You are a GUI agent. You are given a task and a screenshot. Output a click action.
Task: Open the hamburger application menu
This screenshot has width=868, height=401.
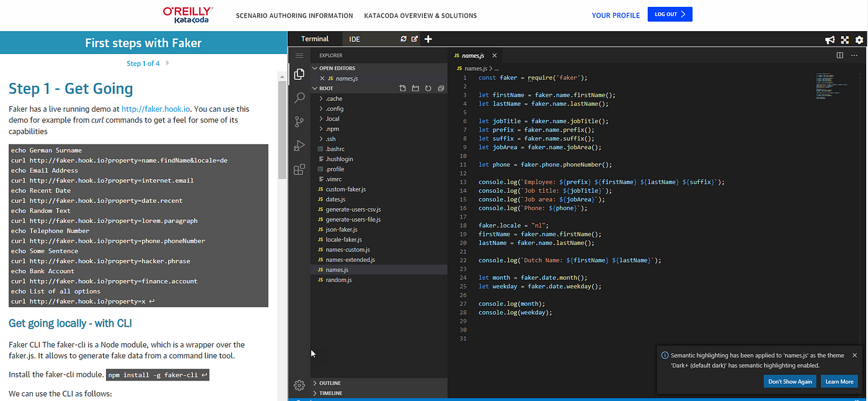[x=299, y=55]
